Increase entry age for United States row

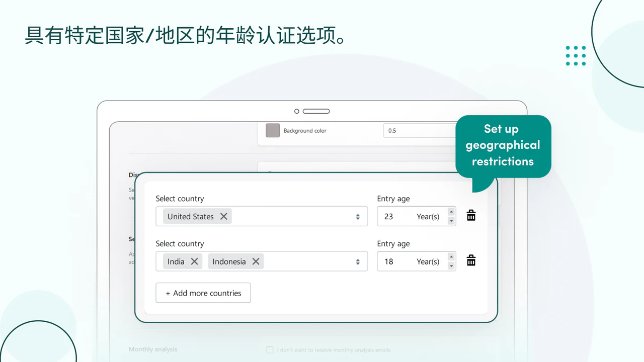pos(451,212)
